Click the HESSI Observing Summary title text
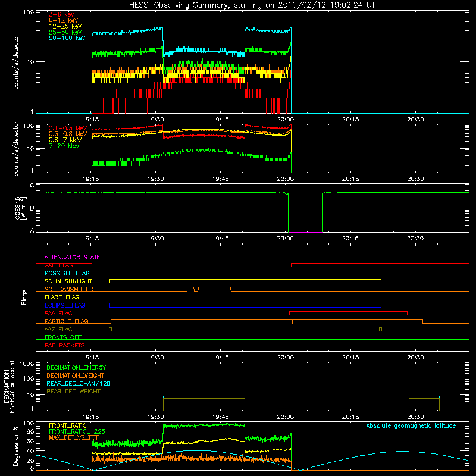The image size is (476, 476). pyautogui.click(x=252, y=5)
